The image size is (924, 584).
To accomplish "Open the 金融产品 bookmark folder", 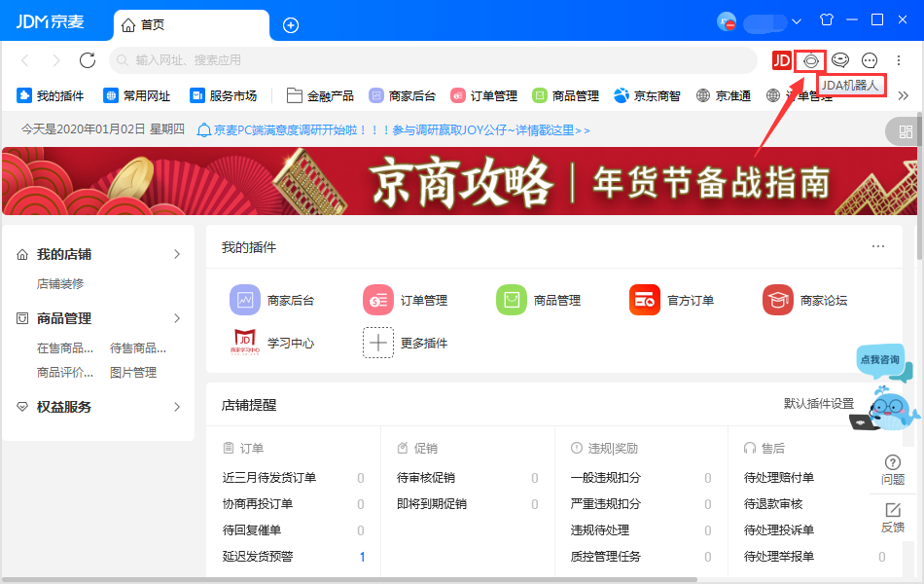I will 320,95.
